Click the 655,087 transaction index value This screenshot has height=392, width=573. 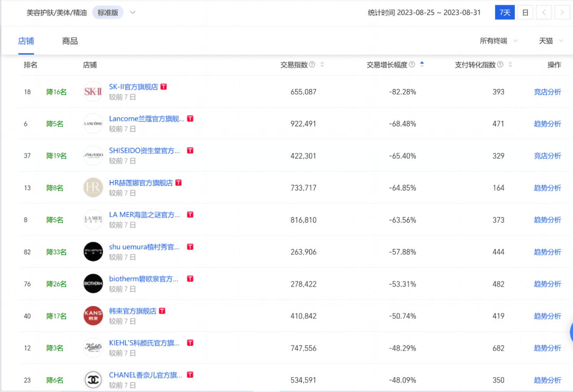pyautogui.click(x=303, y=92)
